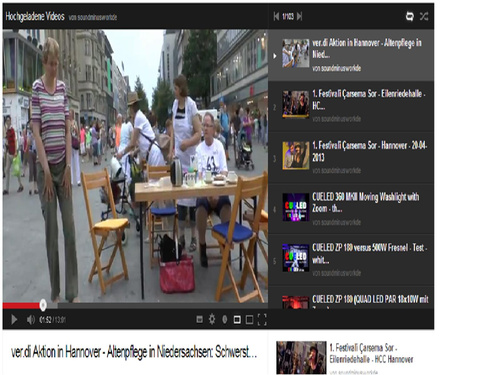
Task: Play the video with the play button
Action: point(14,319)
